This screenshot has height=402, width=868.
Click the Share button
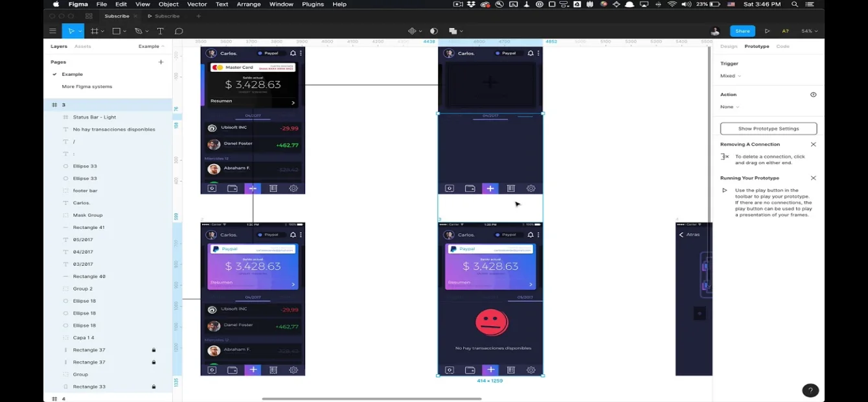coord(742,31)
